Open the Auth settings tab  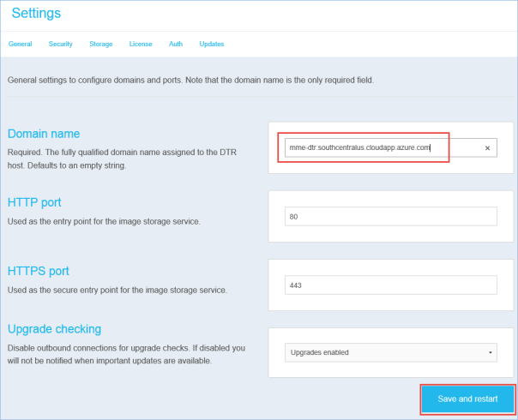pyautogui.click(x=175, y=43)
